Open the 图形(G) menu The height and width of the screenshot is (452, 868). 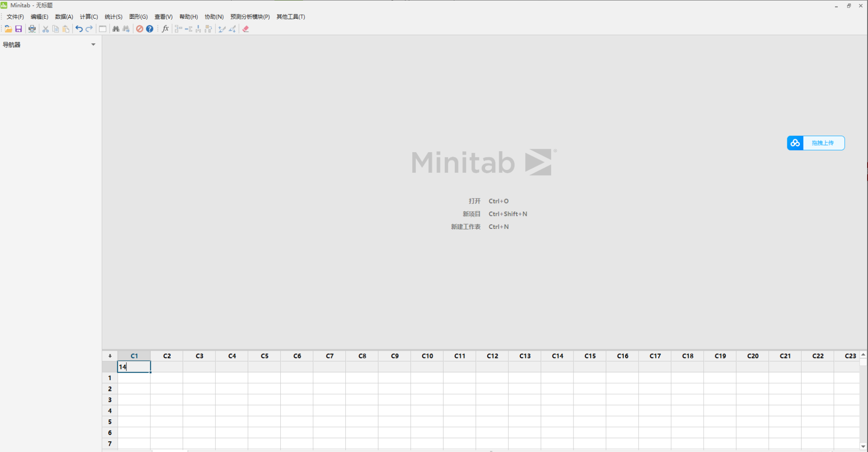coord(138,17)
